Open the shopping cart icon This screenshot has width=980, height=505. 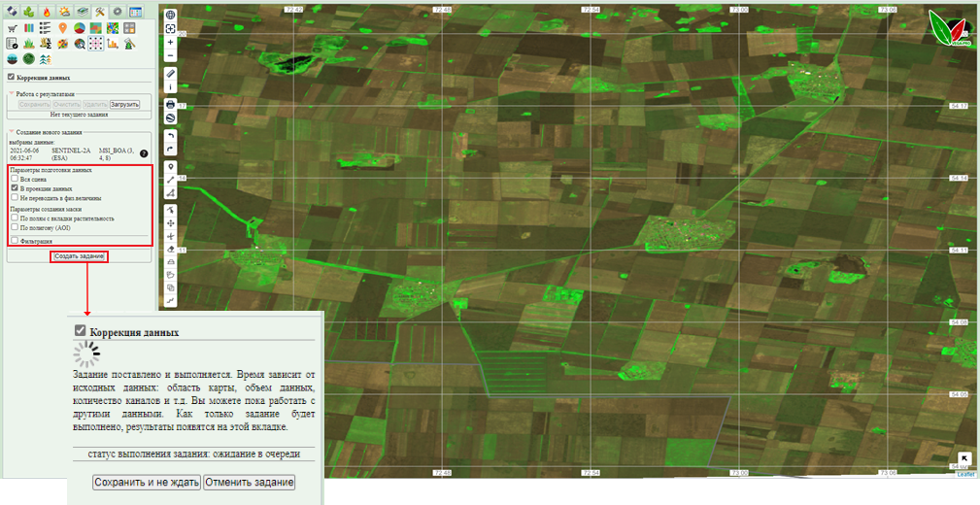point(12,28)
